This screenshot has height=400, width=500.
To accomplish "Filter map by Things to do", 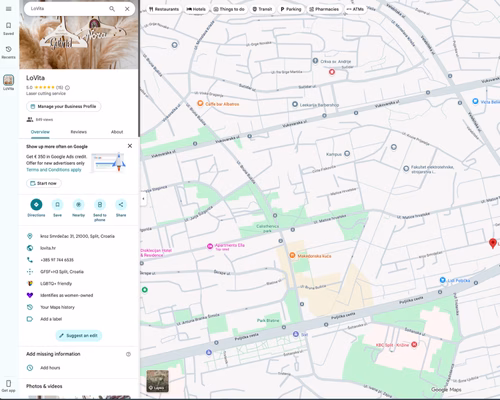I will click(229, 9).
